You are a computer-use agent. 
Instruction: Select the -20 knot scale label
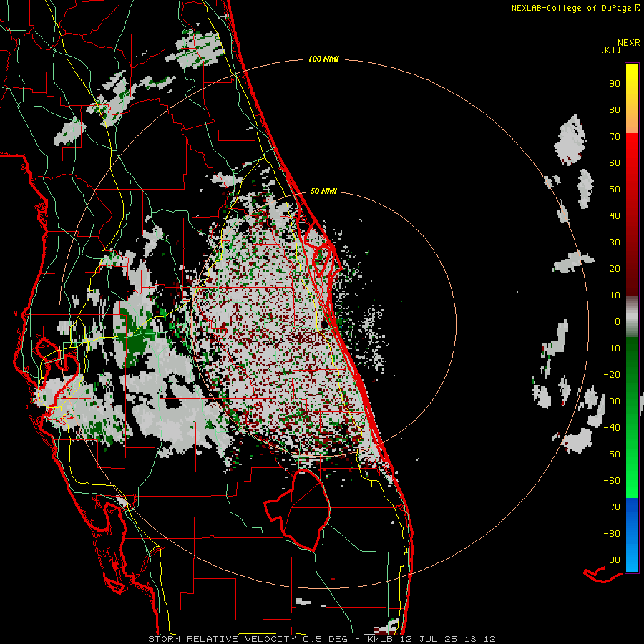[x=612, y=374]
